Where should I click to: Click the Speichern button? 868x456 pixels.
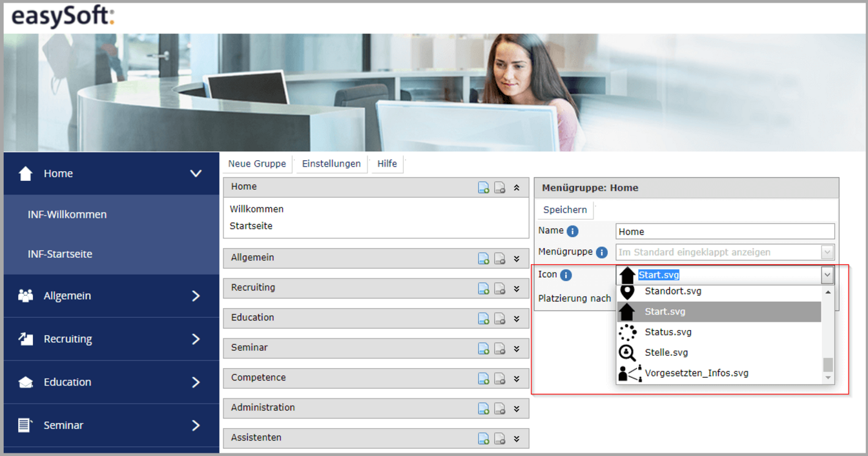coord(564,210)
